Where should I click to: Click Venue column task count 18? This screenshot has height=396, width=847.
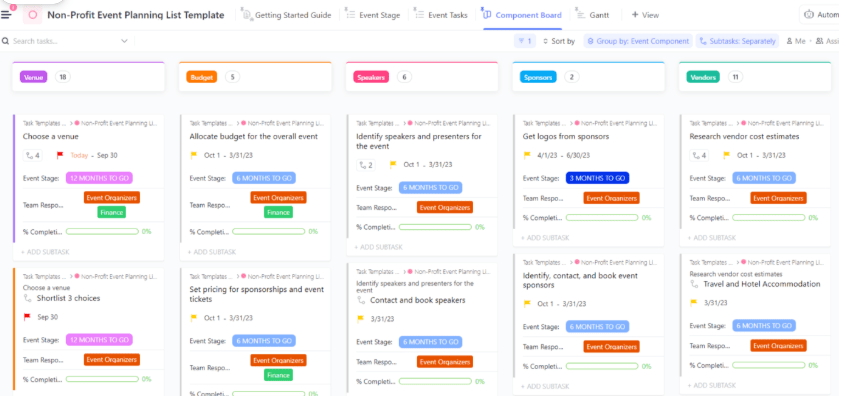pyautogui.click(x=63, y=77)
